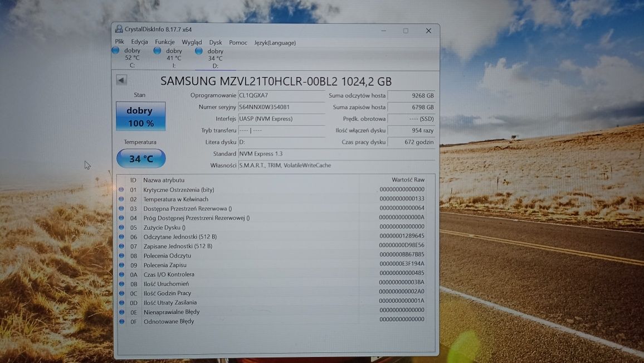Viewport: 644px width, 363px height.
Task: Click the Nazwa atrybutu column header
Action: pyautogui.click(x=163, y=180)
